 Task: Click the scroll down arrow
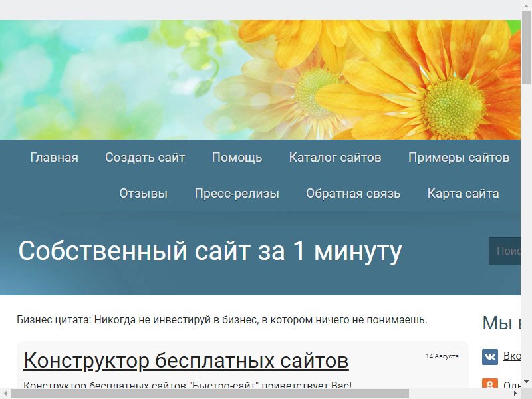click(526, 383)
